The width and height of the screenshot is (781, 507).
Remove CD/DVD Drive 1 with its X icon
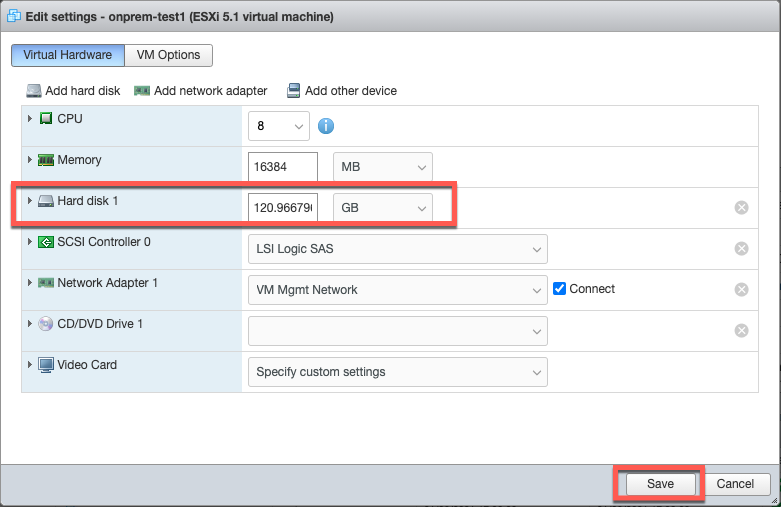point(741,331)
